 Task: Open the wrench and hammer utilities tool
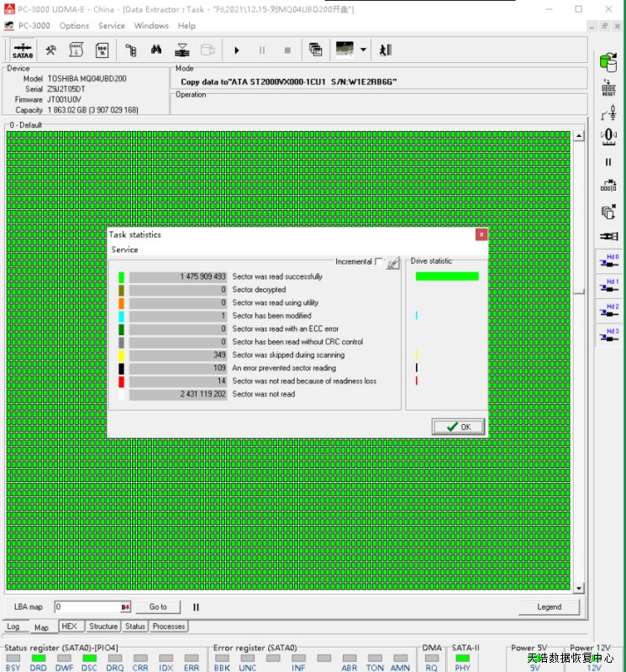[52, 50]
